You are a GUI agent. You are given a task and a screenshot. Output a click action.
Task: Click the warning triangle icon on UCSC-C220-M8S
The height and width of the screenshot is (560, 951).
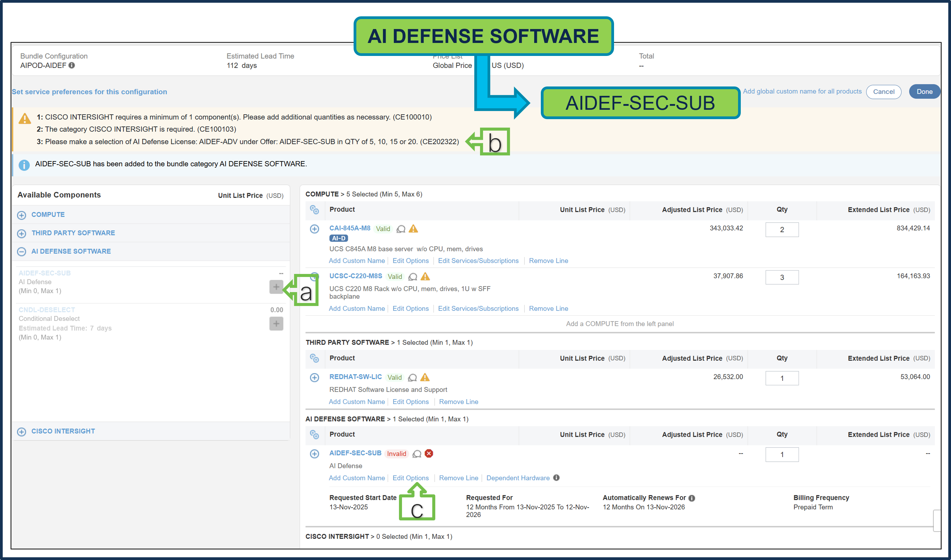click(x=426, y=277)
